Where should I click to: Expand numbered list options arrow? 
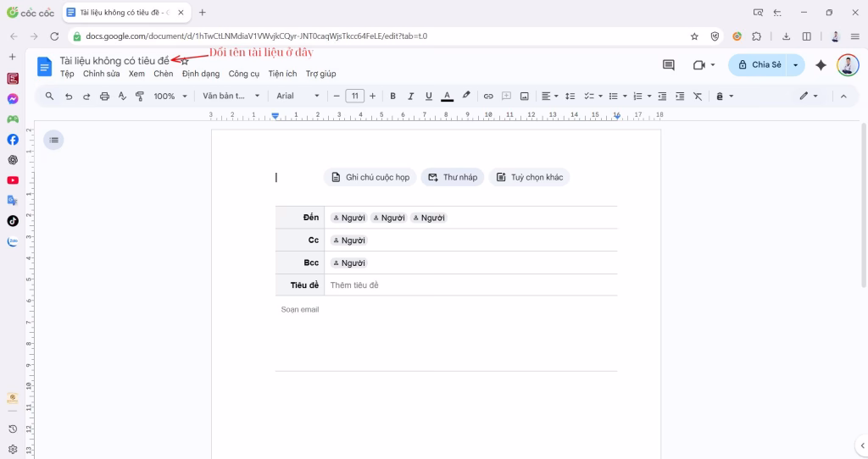(x=648, y=97)
